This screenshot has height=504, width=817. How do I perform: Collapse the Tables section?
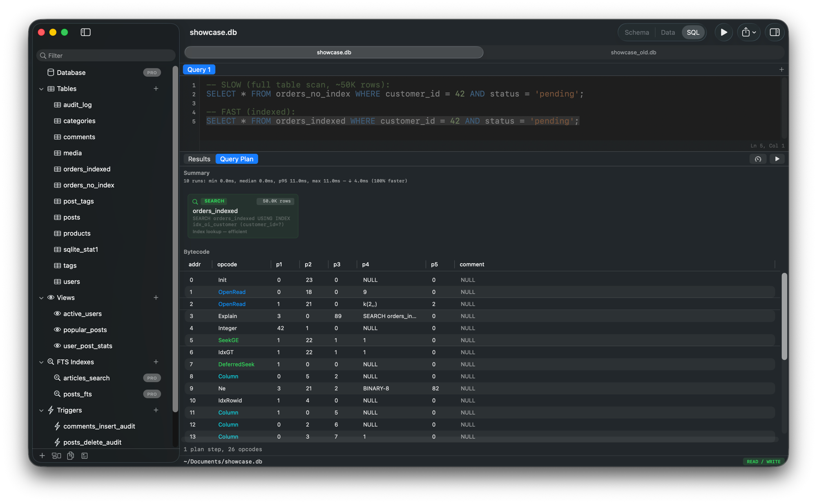pyautogui.click(x=41, y=89)
